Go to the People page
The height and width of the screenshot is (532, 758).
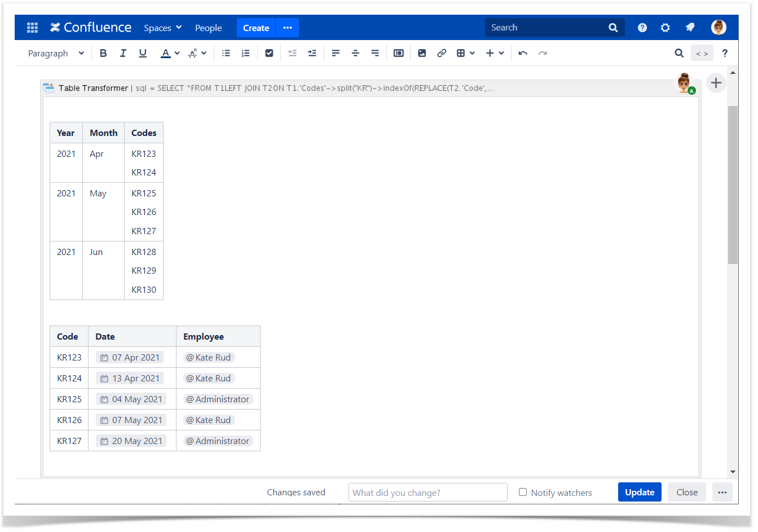208,28
